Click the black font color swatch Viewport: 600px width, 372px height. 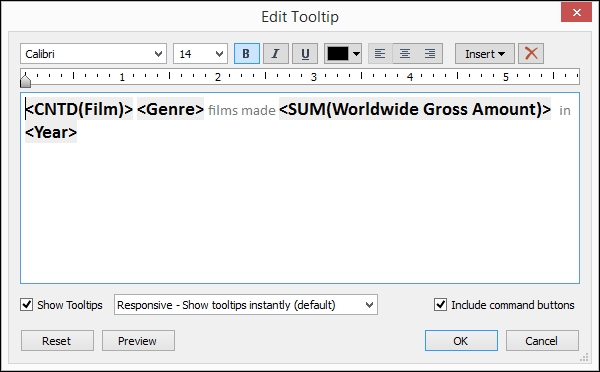(338, 54)
